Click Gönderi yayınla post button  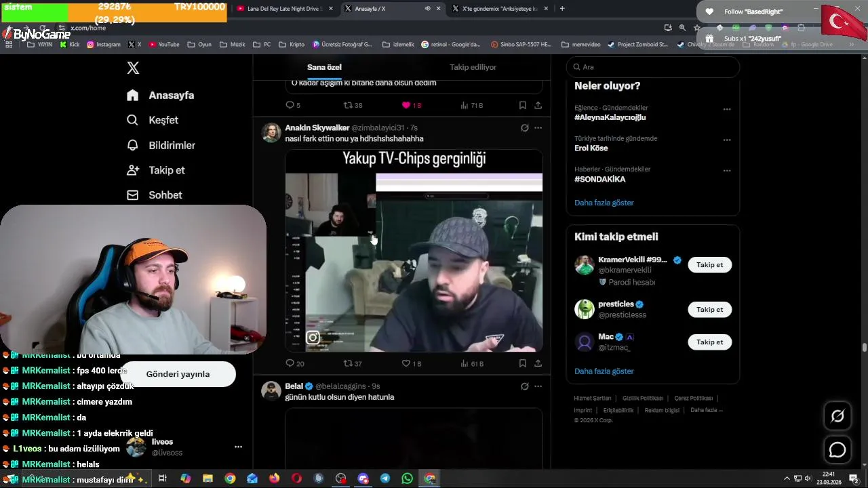click(x=178, y=374)
